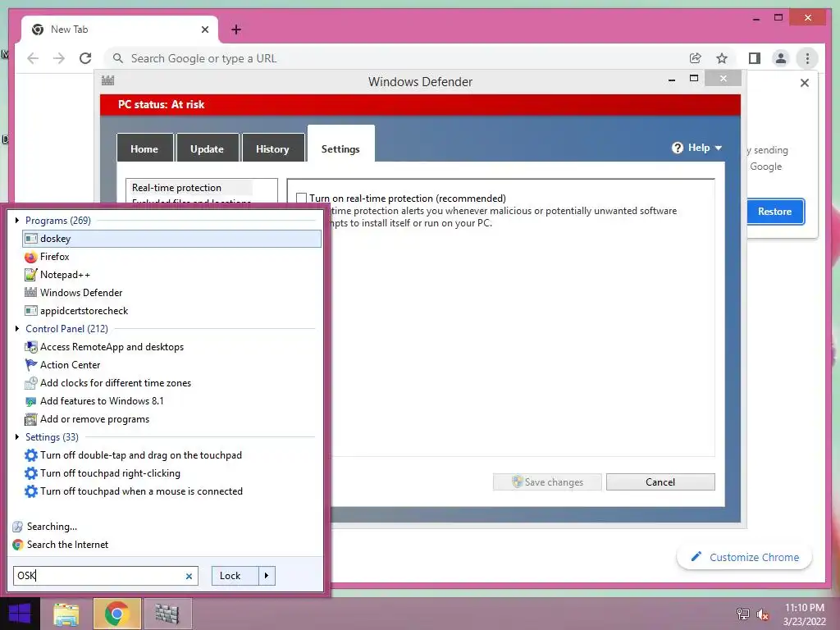840x630 pixels.
Task: Open Chrome's three-dot menu
Action: pyautogui.click(x=807, y=58)
